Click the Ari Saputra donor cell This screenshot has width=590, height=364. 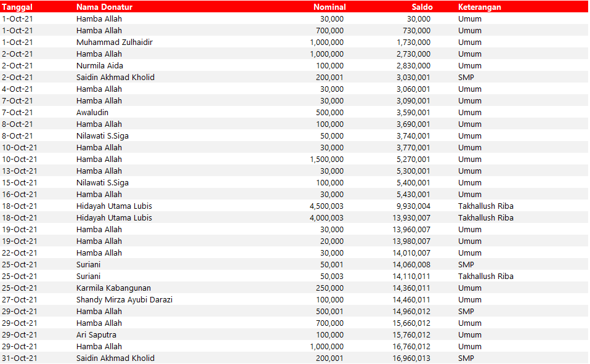(x=96, y=335)
